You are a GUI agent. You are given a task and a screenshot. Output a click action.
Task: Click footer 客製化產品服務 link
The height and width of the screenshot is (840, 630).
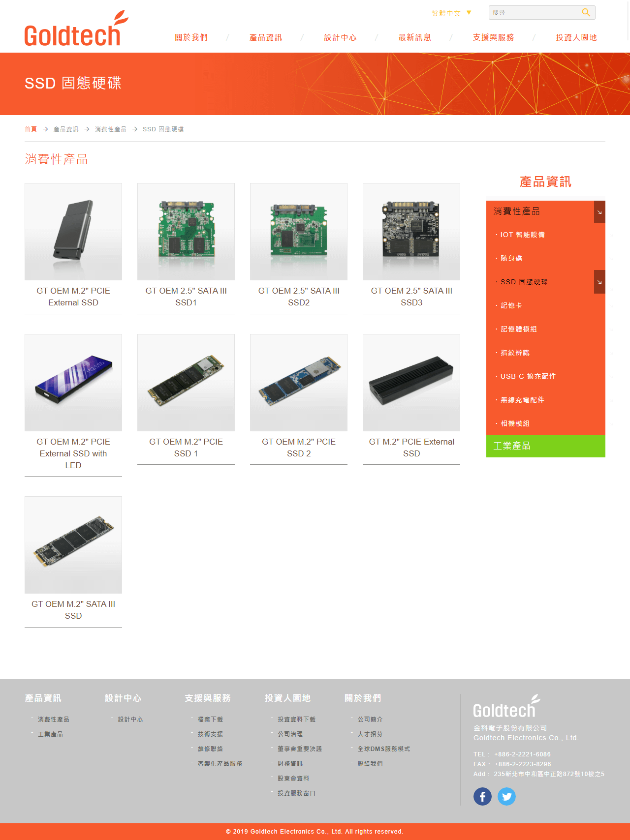220,763
